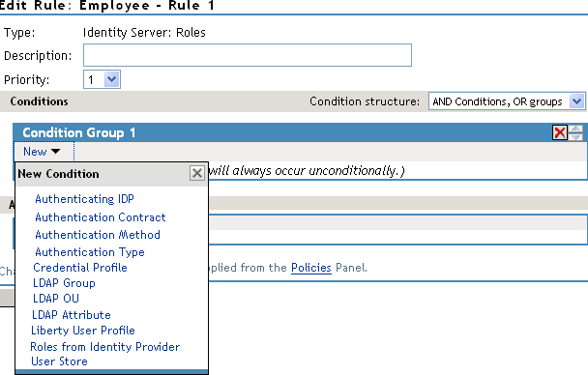Select Authentication Type condition
Screen dimensions: 588x375
click(90, 252)
